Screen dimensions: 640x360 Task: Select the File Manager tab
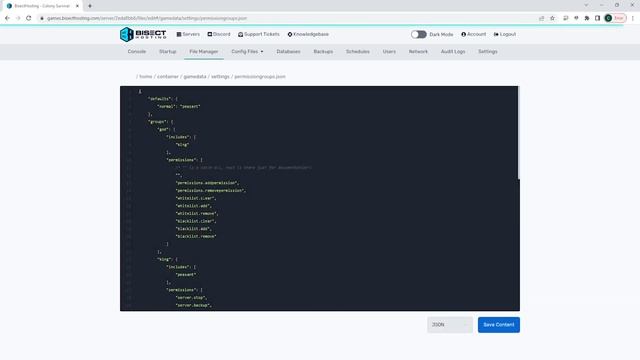pyautogui.click(x=204, y=52)
